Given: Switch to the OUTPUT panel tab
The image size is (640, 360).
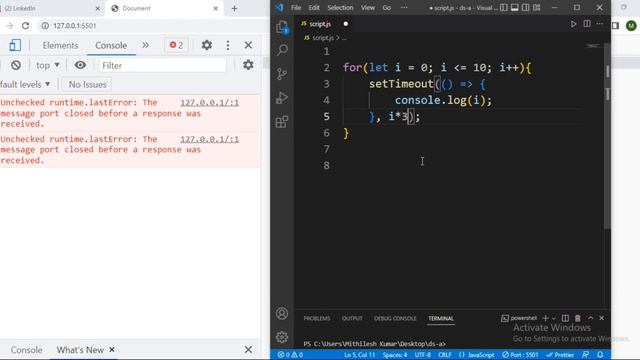Looking at the screenshot, I should (352, 318).
